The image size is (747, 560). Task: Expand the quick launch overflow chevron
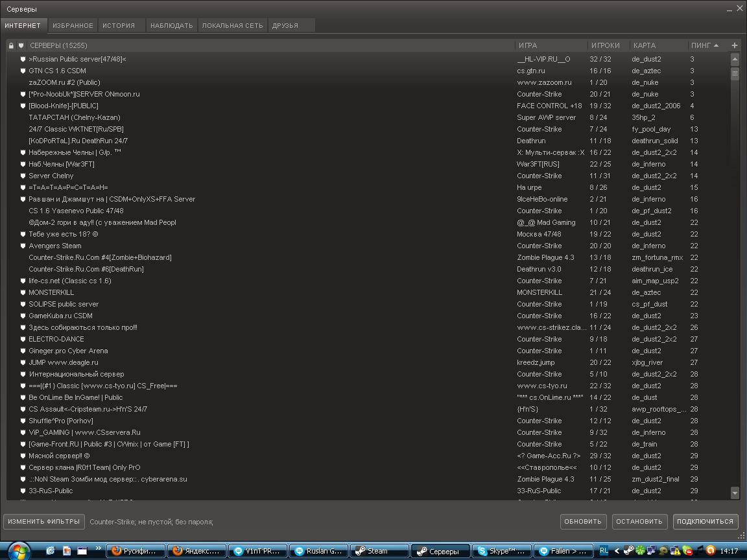(99, 549)
